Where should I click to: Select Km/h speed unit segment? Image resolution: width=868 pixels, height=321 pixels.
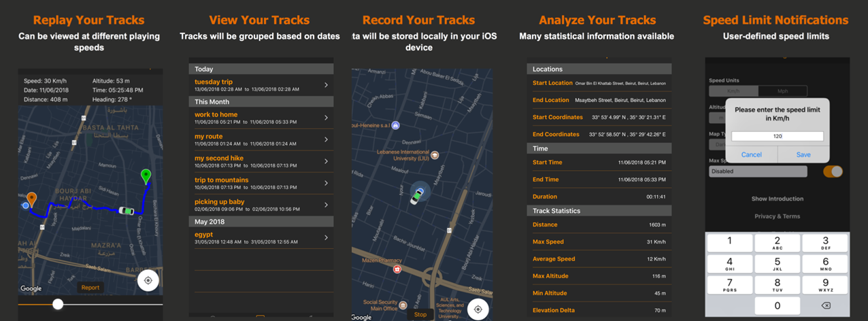(x=733, y=90)
